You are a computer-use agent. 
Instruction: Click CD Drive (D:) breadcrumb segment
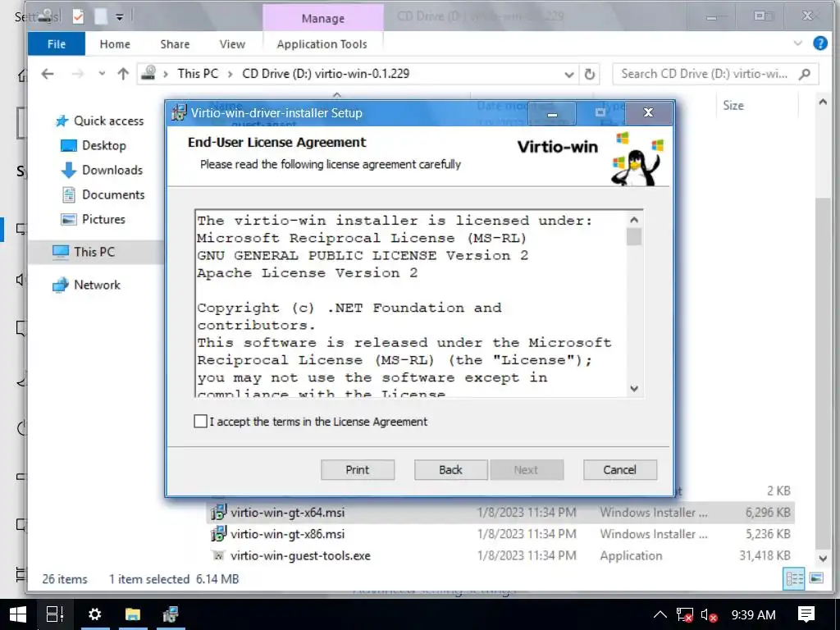point(325,74)
